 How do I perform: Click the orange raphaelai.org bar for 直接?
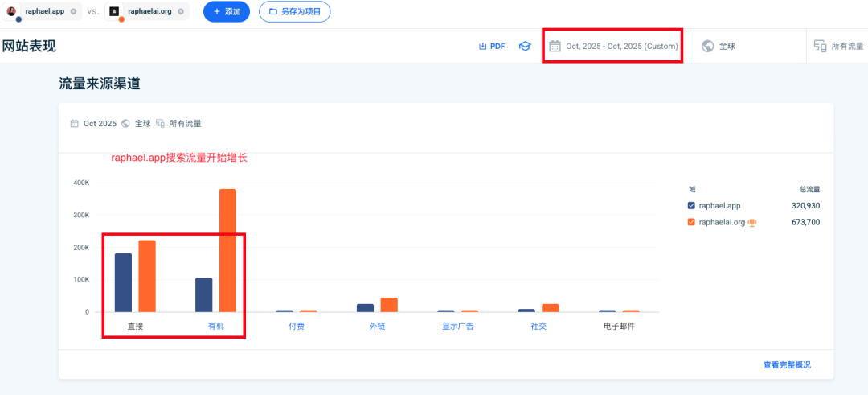point(147,276)
